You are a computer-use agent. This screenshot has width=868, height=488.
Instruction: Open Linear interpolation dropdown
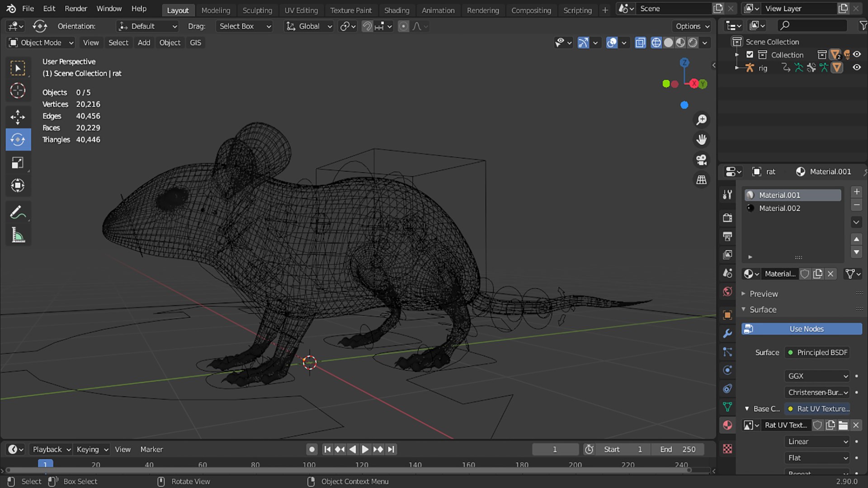(x=817, y=441)
